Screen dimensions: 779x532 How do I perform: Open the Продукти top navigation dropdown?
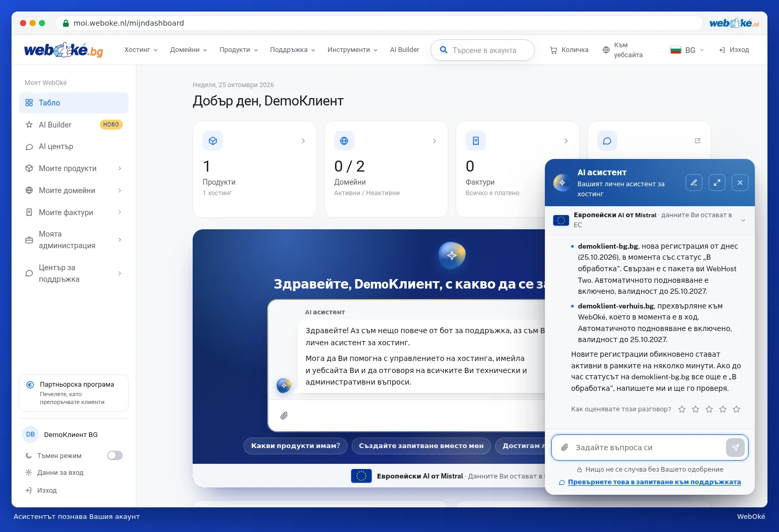[239, 50]
